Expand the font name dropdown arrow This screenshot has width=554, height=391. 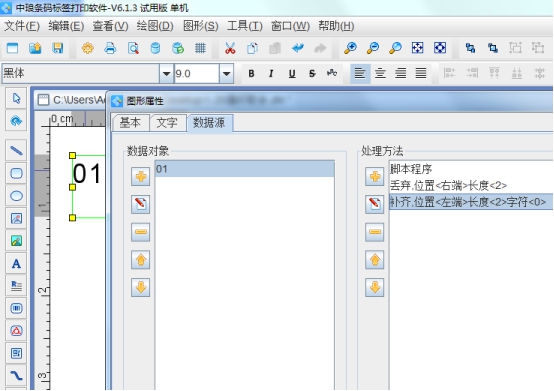(166, 73)
